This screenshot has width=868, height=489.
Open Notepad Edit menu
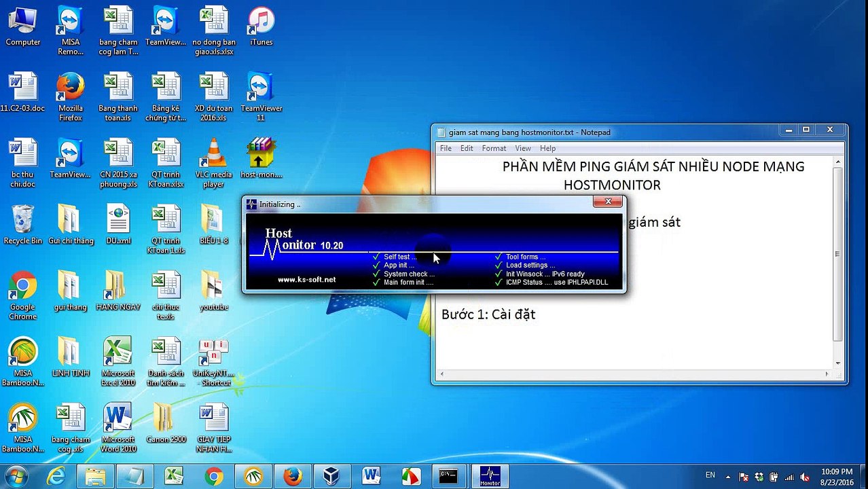point(467,148)
